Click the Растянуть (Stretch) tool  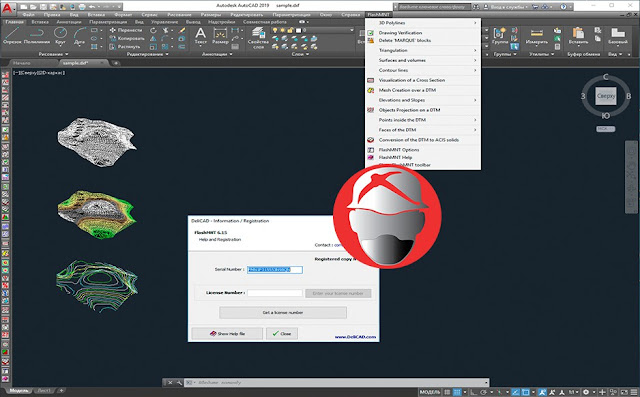click(125, 47)
